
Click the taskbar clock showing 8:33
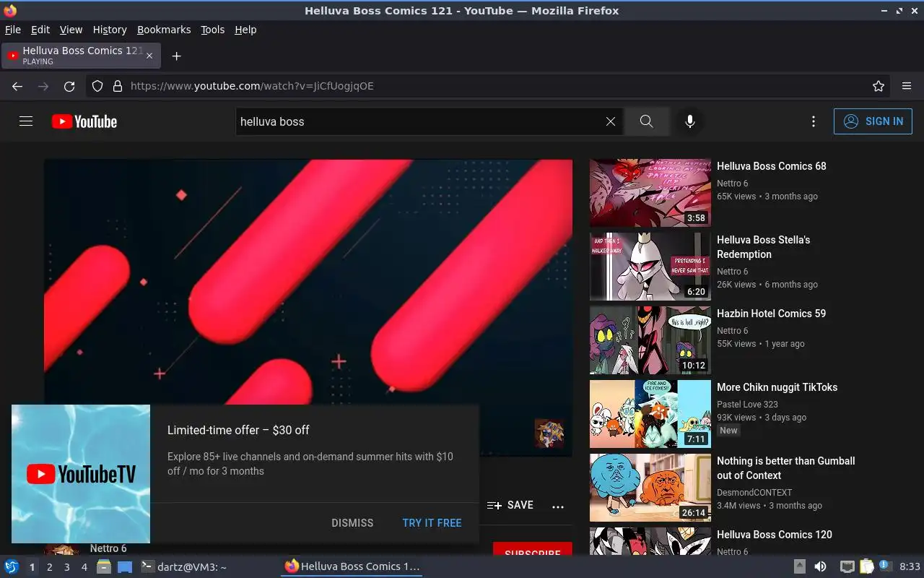(x=910, y=567)
